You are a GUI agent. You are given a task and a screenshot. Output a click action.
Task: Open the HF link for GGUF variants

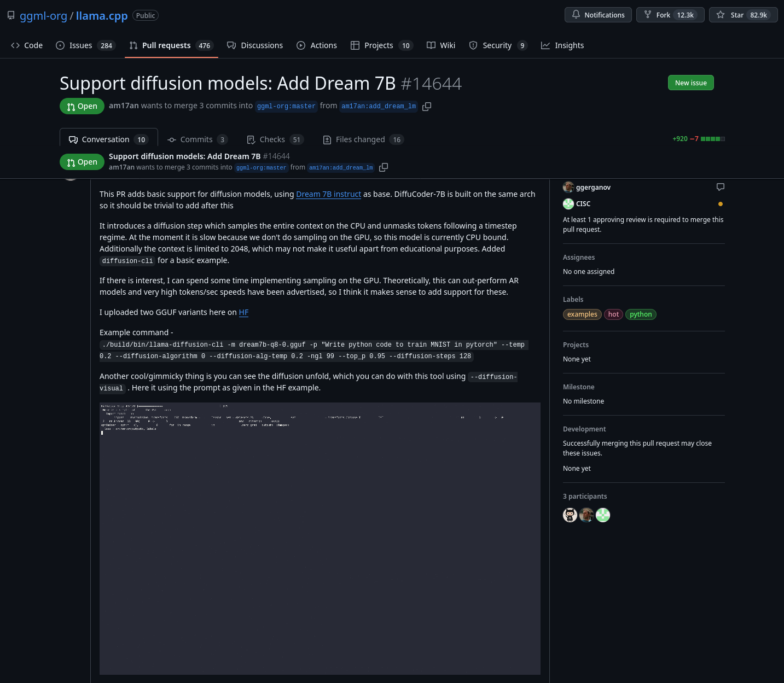(x=243, y=312)
